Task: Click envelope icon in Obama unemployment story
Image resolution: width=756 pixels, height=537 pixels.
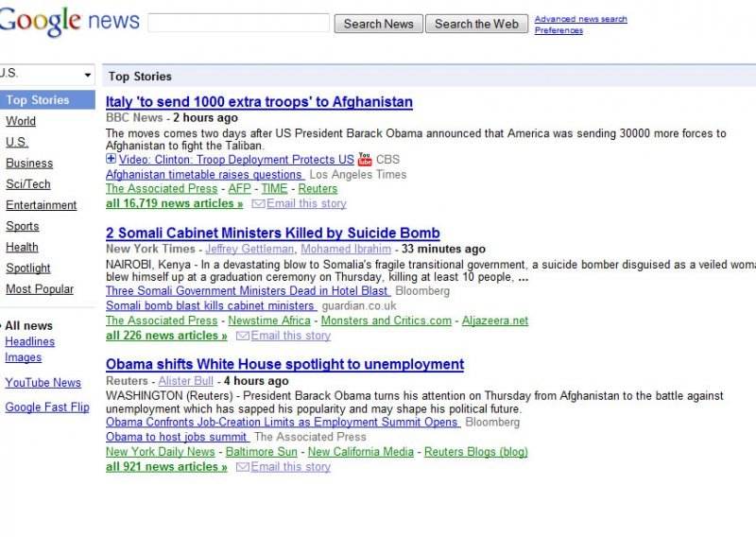Action: tap(243, 466)
